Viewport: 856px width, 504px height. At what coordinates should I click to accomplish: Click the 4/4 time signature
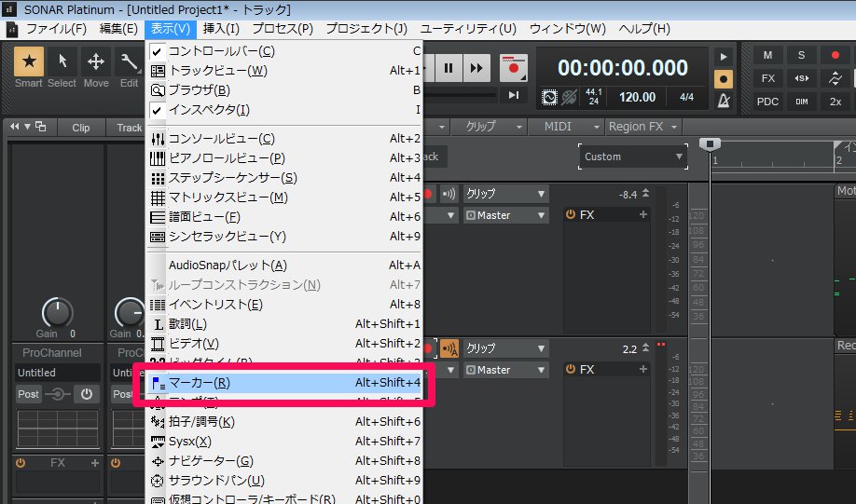(x=687, y=97)
